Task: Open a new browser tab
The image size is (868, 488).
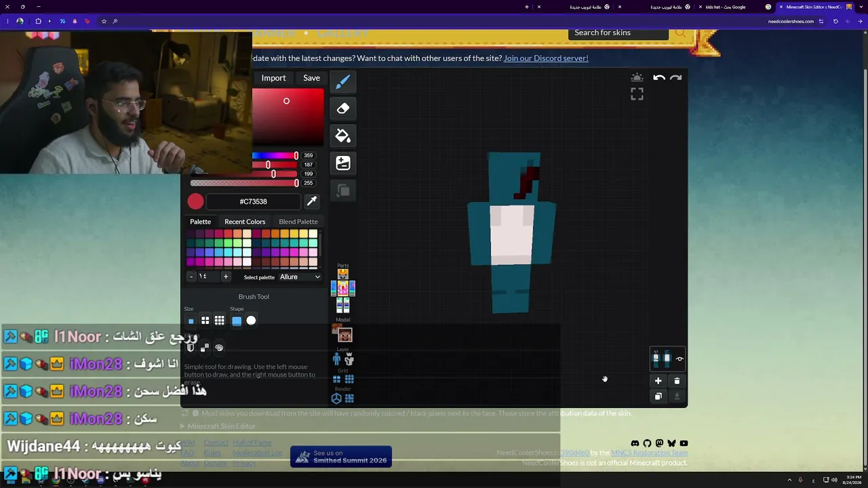Action: pyautogui.click(x=527, y=7)
